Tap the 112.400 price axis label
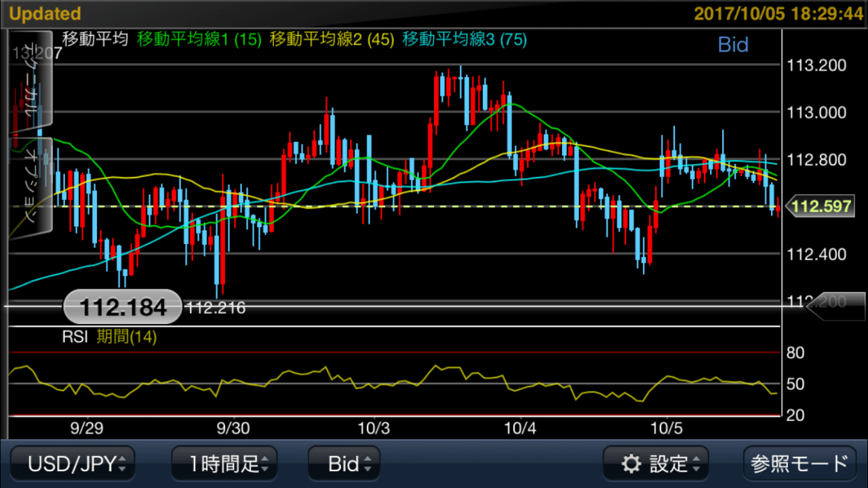This screenshot has width=868, height=488. (x=816, y=255)
